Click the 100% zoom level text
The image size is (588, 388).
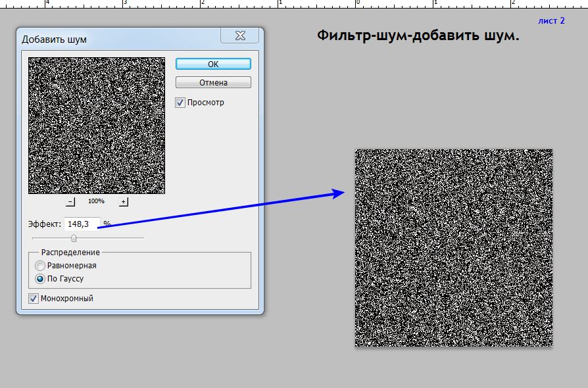96,201
